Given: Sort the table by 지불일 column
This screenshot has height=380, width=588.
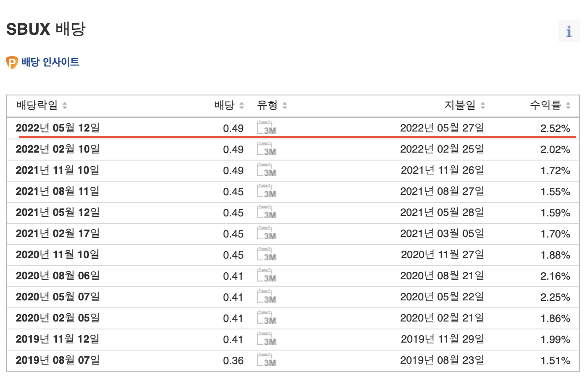Looking at the screenshot, I should (x=465, y=106).
